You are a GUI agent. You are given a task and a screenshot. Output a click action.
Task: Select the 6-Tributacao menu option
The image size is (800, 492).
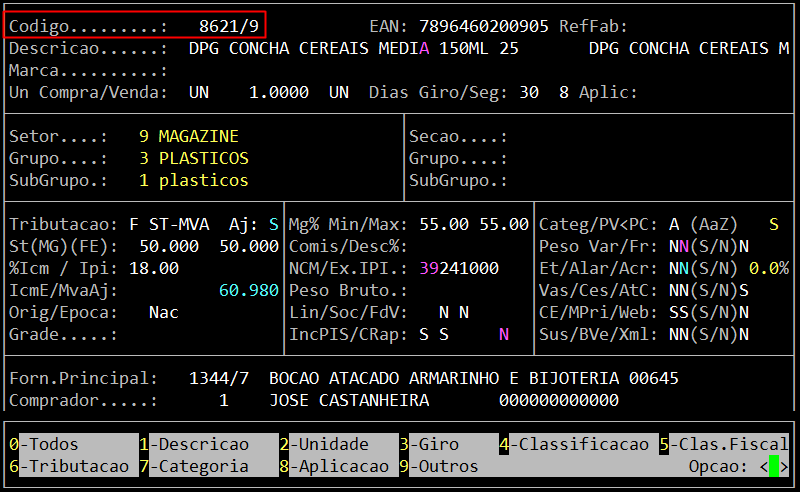pyautogui.click(x=68, y=466)
